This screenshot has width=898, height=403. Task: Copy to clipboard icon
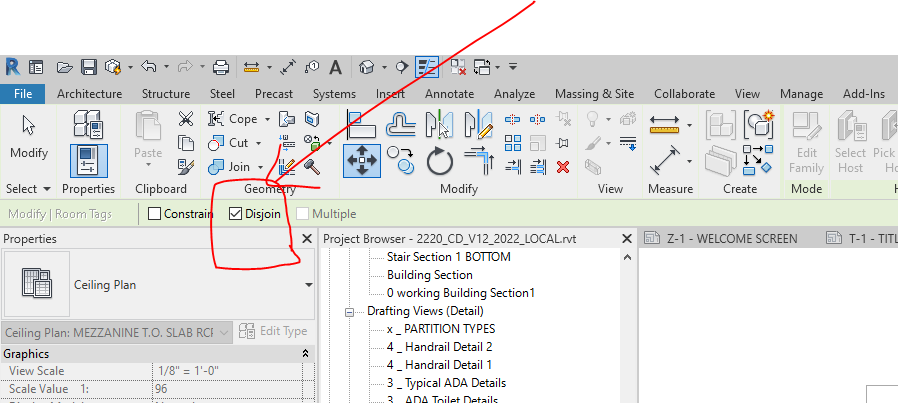pos(186,143)
